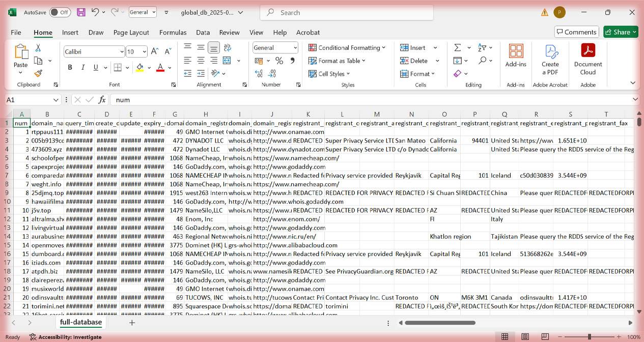Click the Italic formatting icon

coord(83,68)
